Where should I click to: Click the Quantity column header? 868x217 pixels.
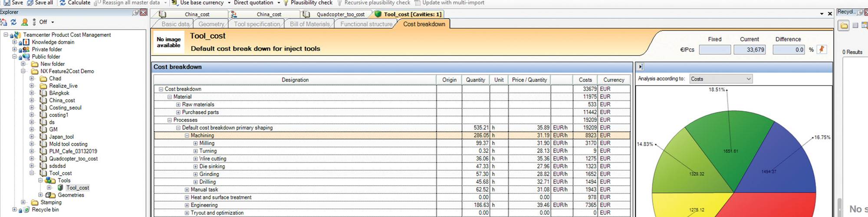(476, 80)
